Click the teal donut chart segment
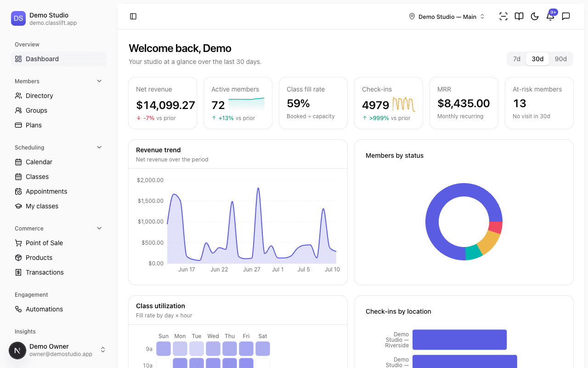This screenshot has height=368, width=588. coord(474,252)
